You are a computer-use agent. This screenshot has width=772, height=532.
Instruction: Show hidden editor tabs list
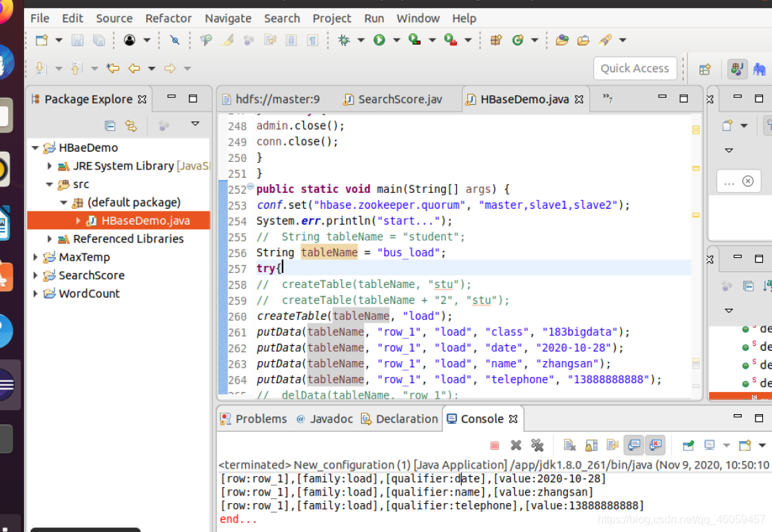607,99
